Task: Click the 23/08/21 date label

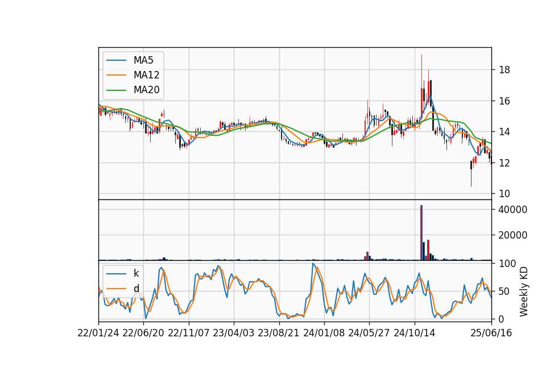Action: (279, 333)
